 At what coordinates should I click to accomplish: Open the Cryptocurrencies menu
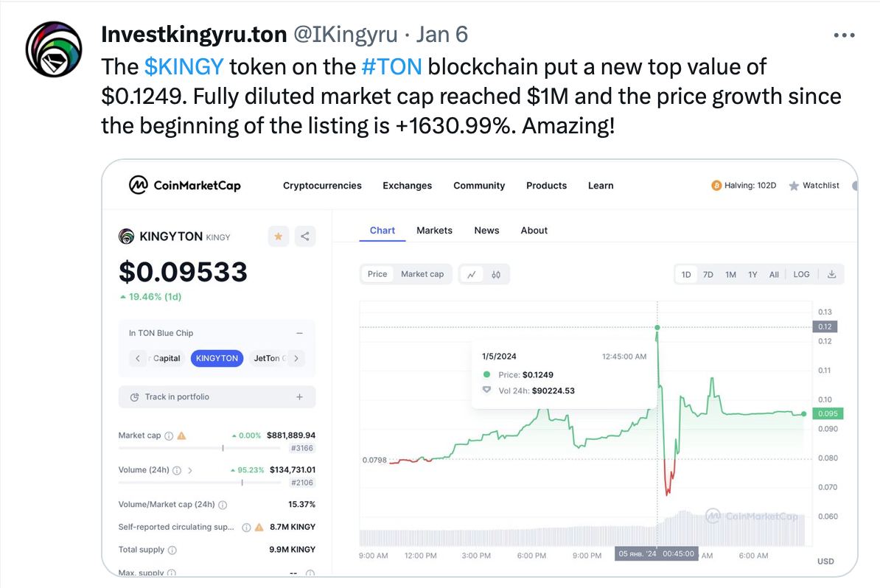coord(322,186)
